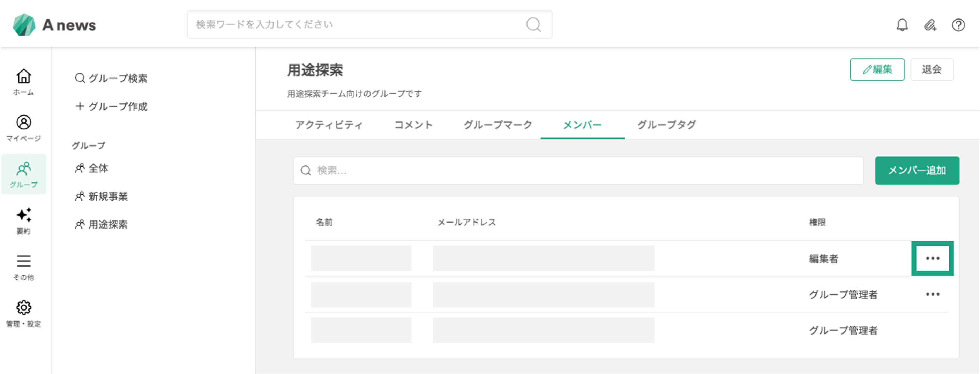
Task: Open マイページ in the sidebar
Action: coord(24,128)
